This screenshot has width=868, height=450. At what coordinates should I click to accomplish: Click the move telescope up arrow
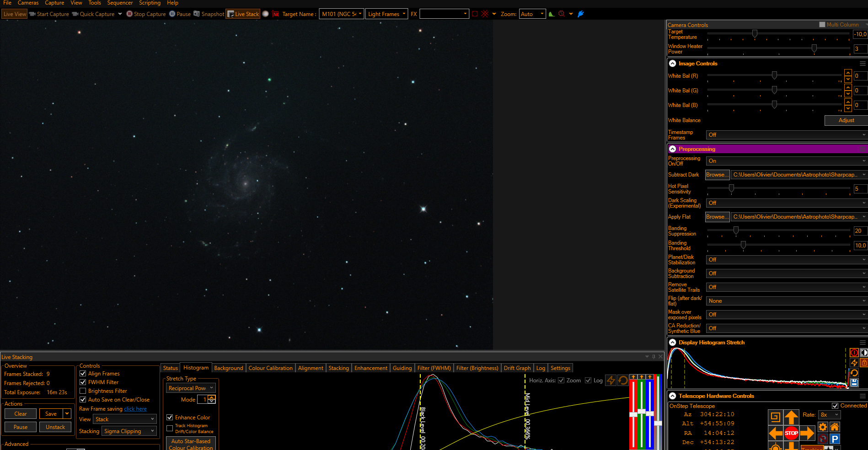click(791, 417)
